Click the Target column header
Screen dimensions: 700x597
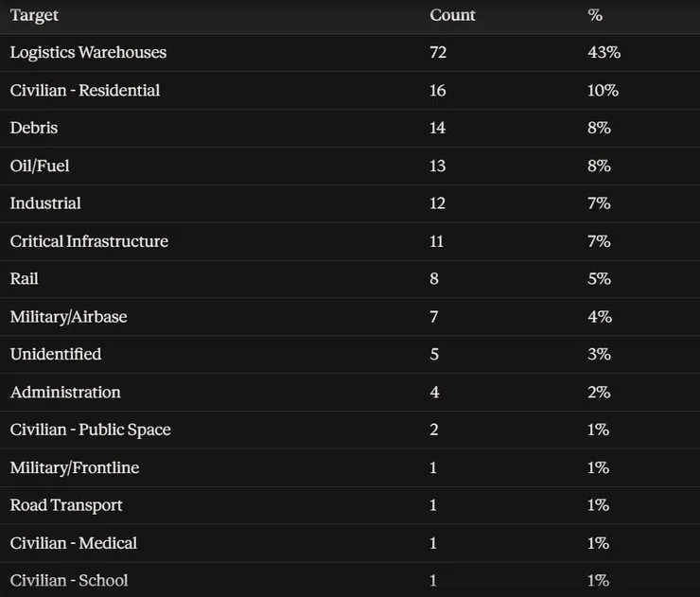pyautogui.click(x=34, y=16)
